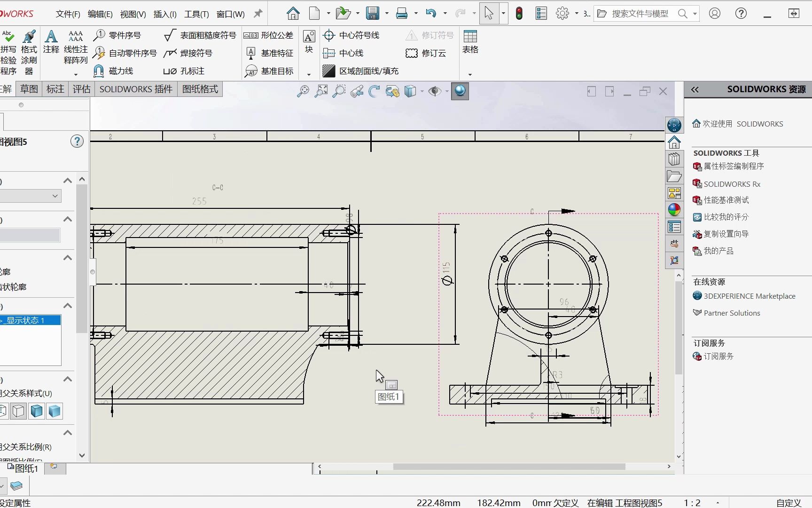Insert a Centerline (中心线)
The image size is (812, 508).
(343, 53)
